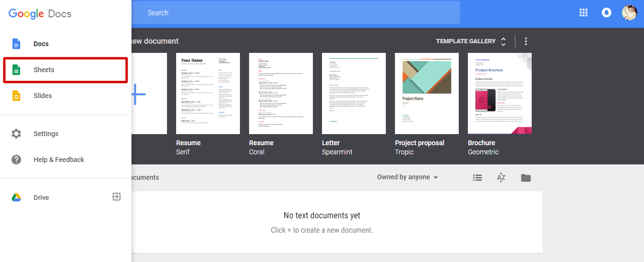Open Sheets from the sidebar menu

click(66, 70)
